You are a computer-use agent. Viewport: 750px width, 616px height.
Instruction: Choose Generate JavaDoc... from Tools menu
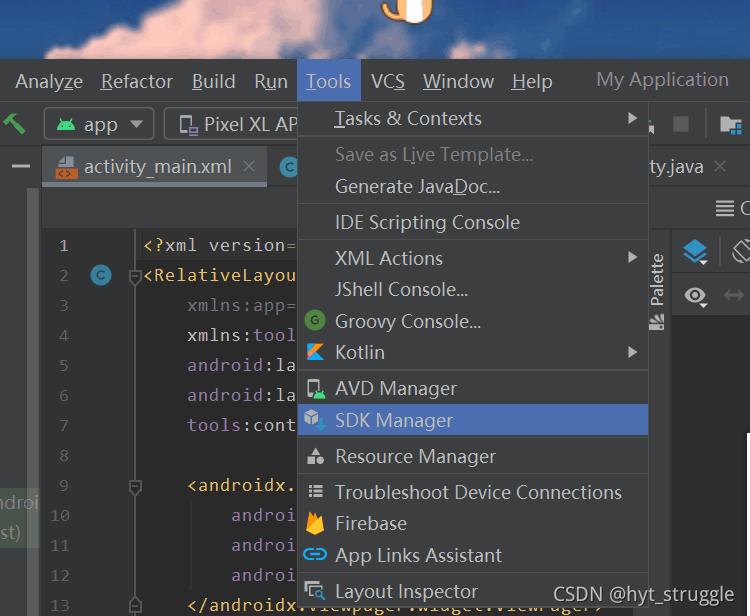pyautogui.click(x=473, y=186)
